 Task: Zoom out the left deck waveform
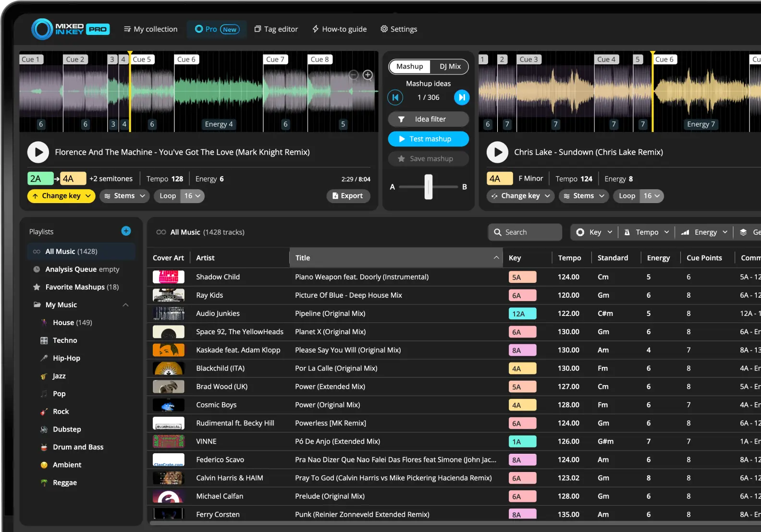click(354, 75)
